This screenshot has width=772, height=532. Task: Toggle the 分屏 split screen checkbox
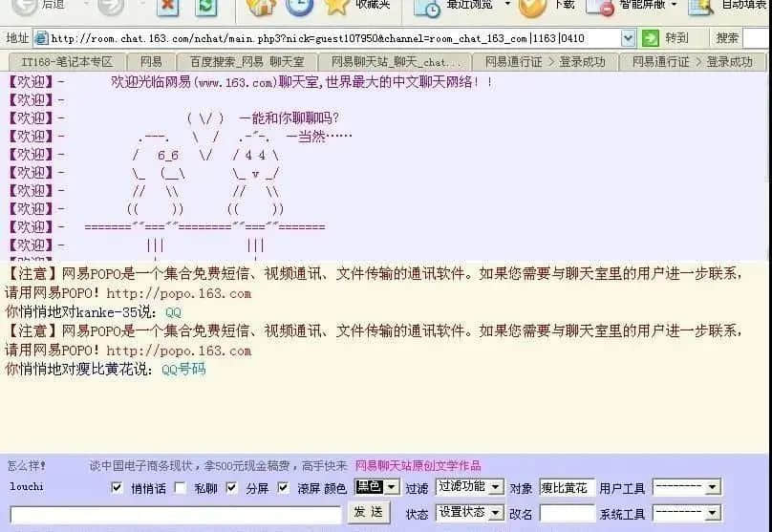pos(231,488)
